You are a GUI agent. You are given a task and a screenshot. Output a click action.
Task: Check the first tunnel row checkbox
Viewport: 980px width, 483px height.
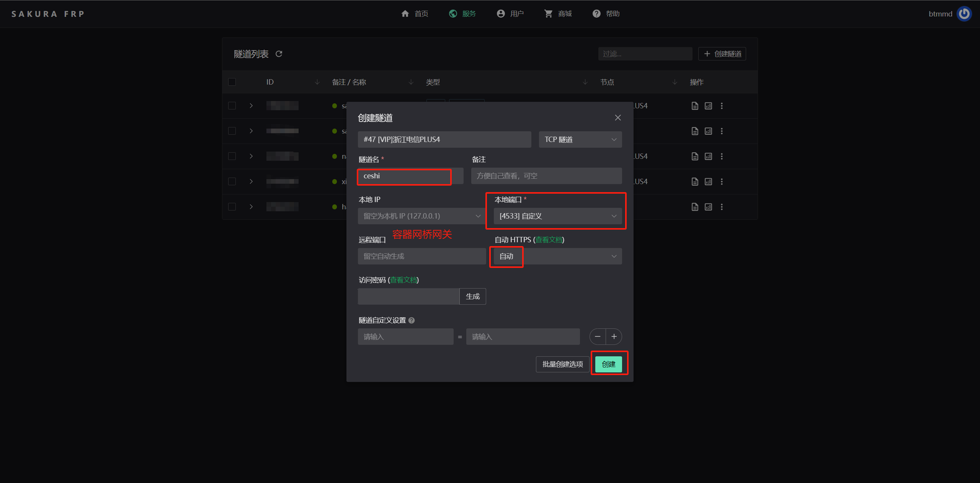(x=232, y=106)
